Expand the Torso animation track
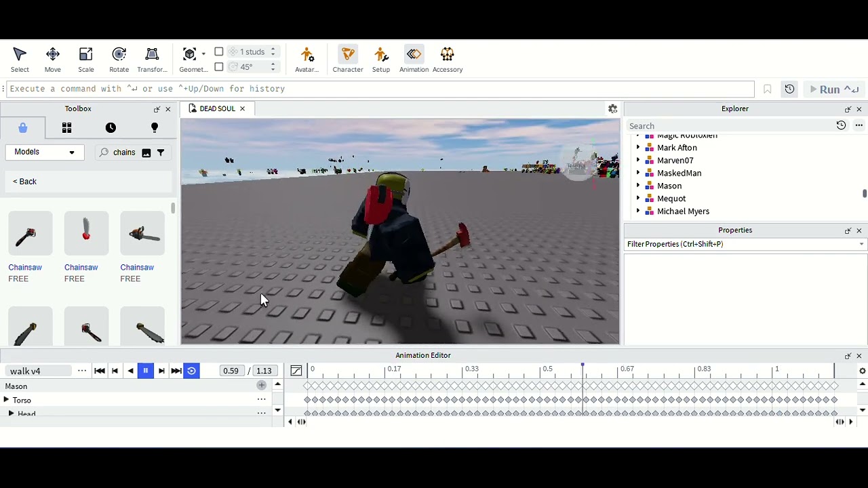 7,400
